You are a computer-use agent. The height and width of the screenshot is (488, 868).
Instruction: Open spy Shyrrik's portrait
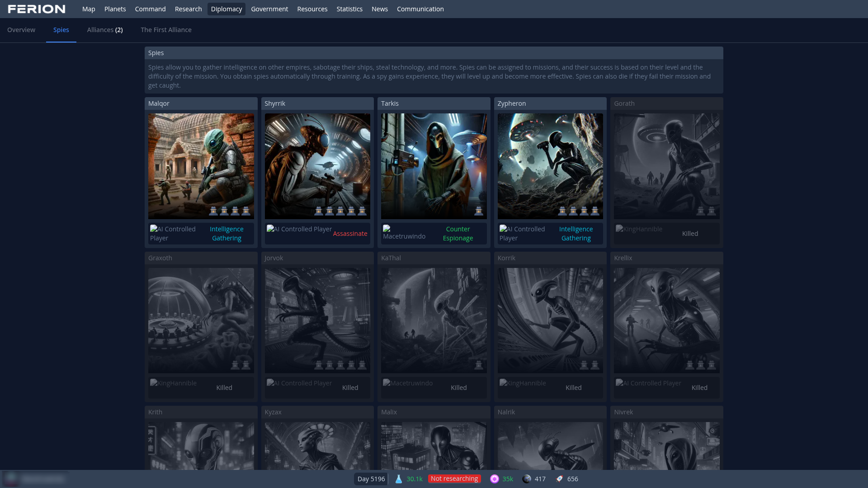coord(317,166)
